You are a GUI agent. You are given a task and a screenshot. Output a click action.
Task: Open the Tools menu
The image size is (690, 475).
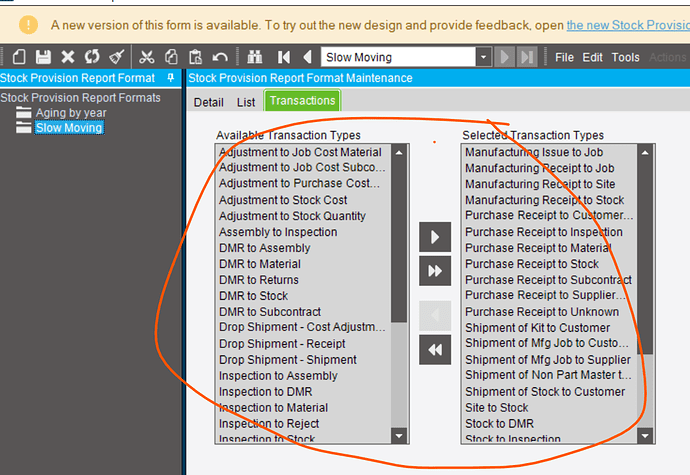tap(625, 57)
